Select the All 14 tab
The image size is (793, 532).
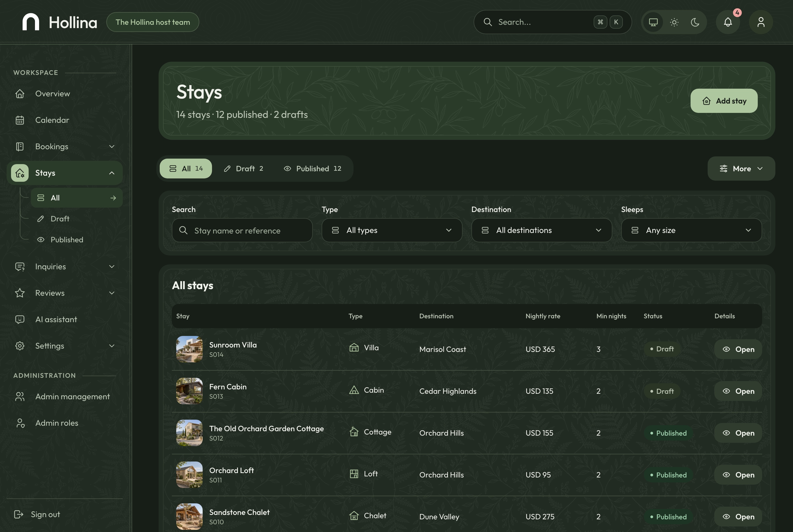click(x=186, y=169)
